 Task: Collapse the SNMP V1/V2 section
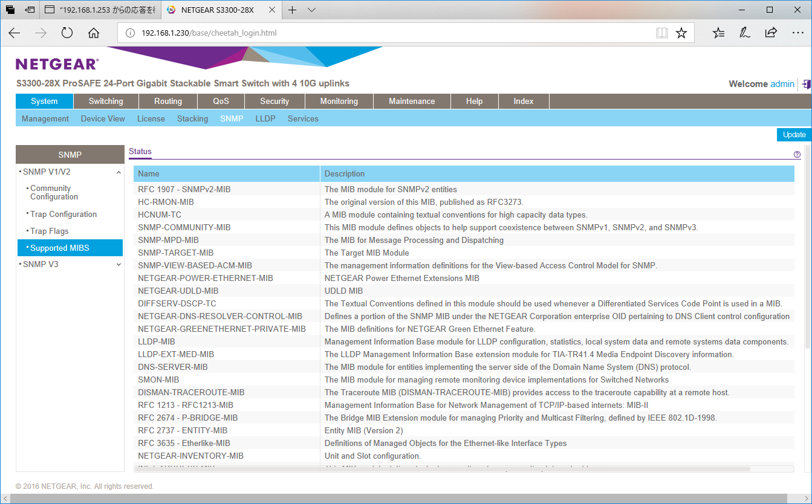tap(119, 172)
